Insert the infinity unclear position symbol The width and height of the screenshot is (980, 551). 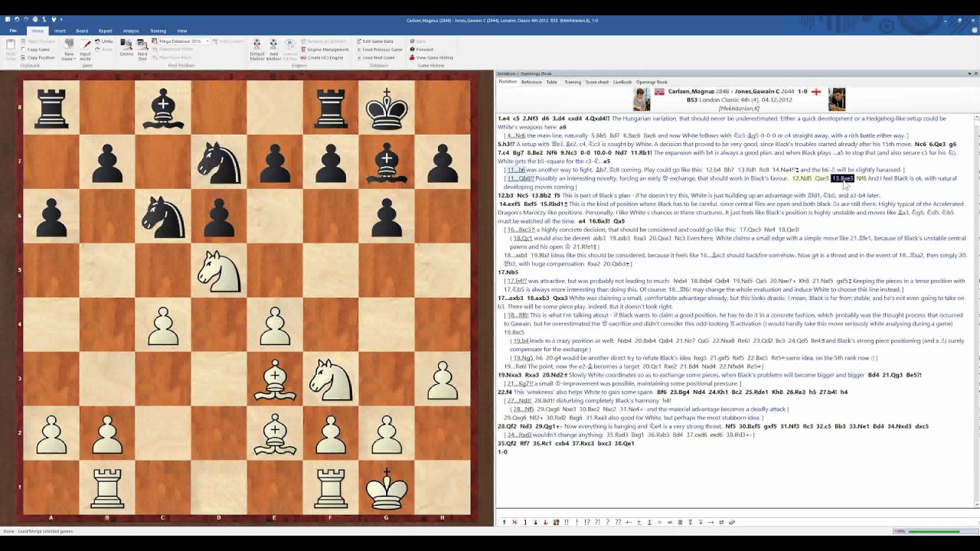click(670, 522)
